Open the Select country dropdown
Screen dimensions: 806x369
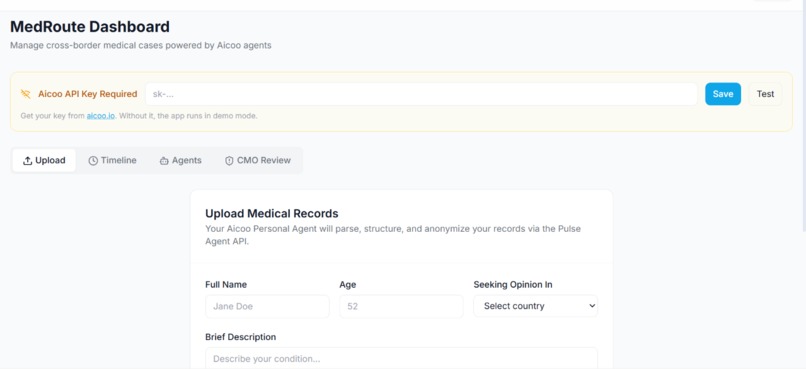[x=536, y=306]
